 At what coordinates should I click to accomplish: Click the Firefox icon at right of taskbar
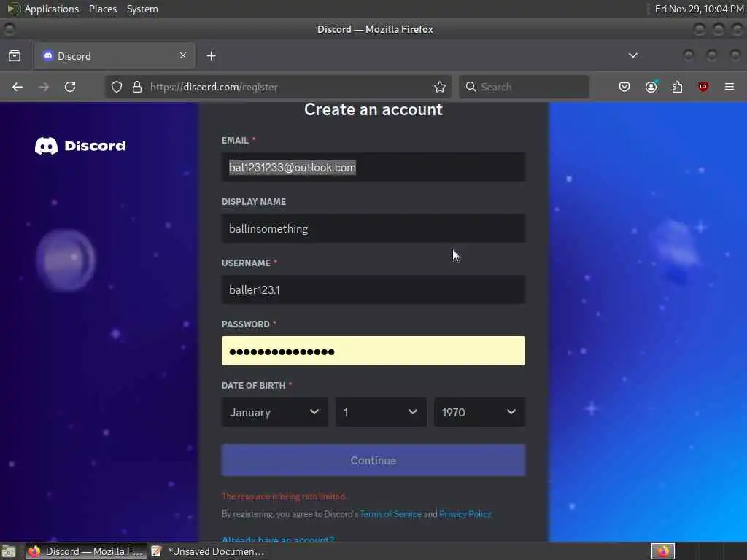point(663,551)
